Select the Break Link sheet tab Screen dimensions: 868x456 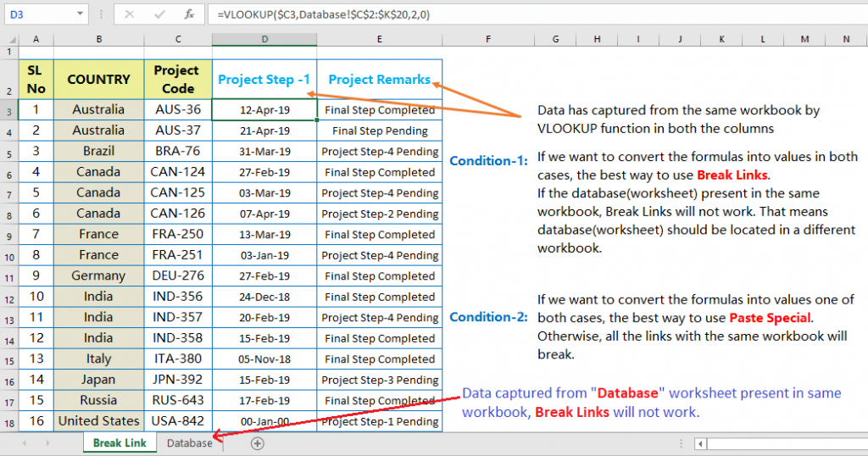click(x=120, y=443)
